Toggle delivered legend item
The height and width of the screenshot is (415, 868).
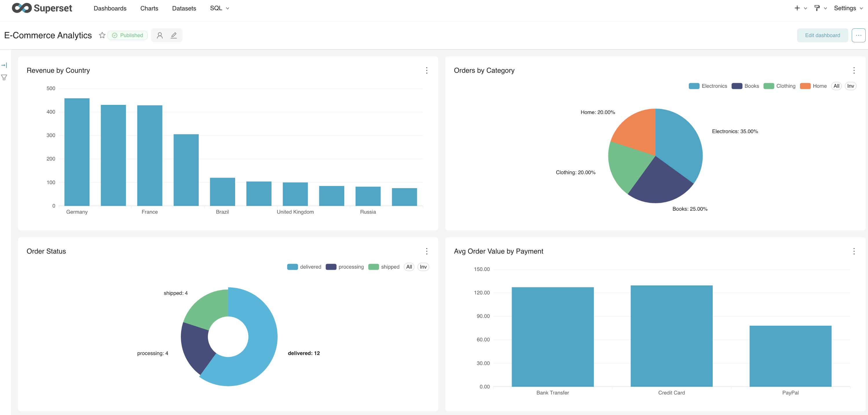tap(304, 267)
